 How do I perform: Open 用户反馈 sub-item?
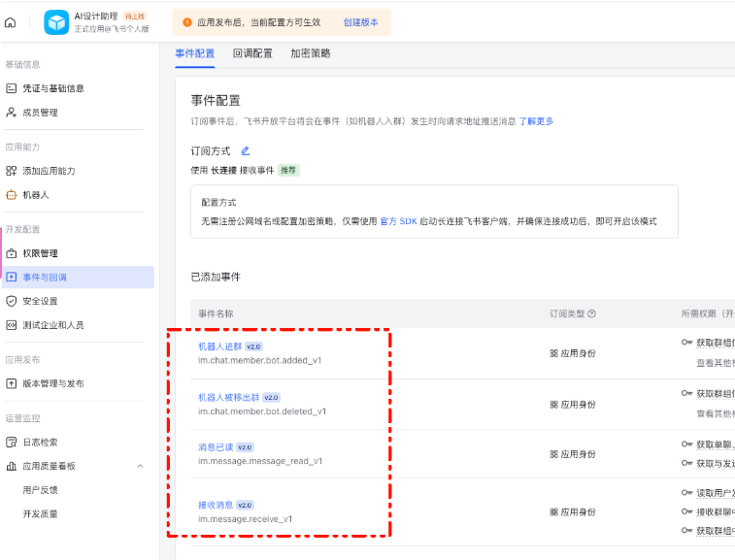point(41,490)
